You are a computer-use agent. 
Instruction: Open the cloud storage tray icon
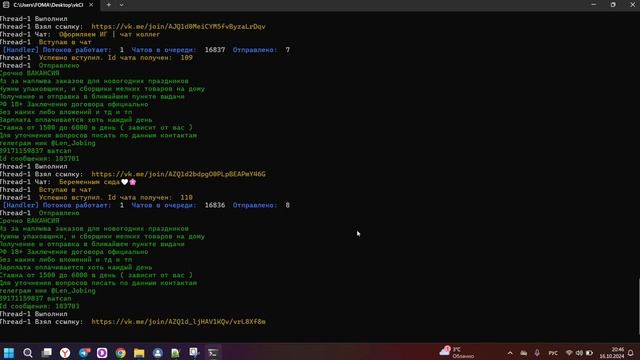click(524, 353)
